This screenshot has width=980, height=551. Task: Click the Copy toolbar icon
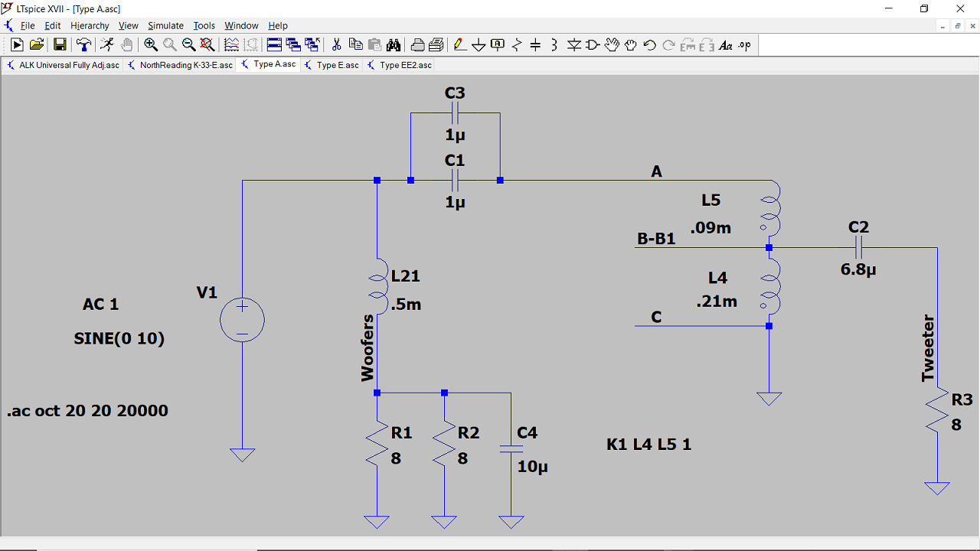[x=355, y=45]
